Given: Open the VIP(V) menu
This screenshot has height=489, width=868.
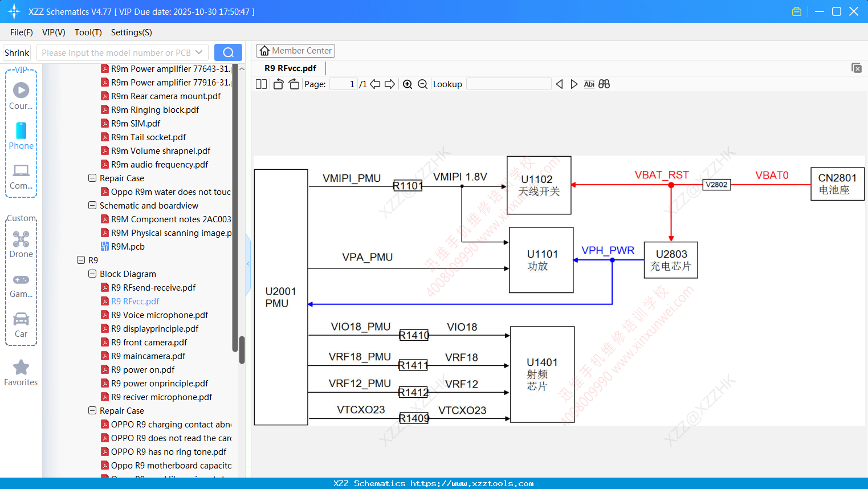Looking at the screenshot, I should click(x=54, y=32).
